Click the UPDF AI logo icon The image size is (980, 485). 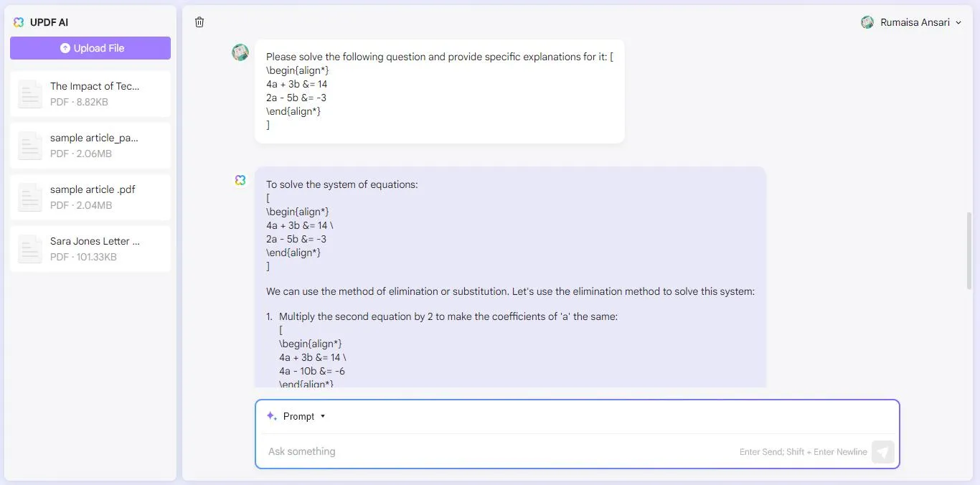(x=19, y=22)
